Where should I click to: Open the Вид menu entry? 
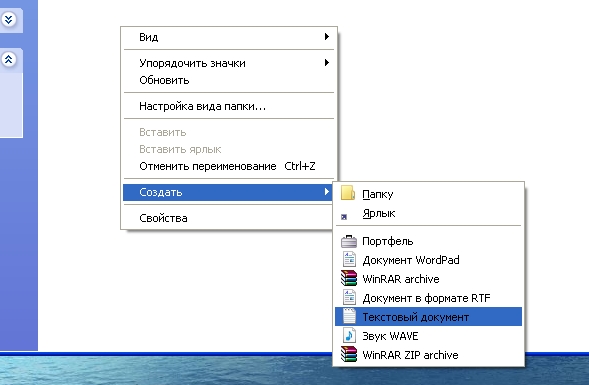[x=228, y=37]
